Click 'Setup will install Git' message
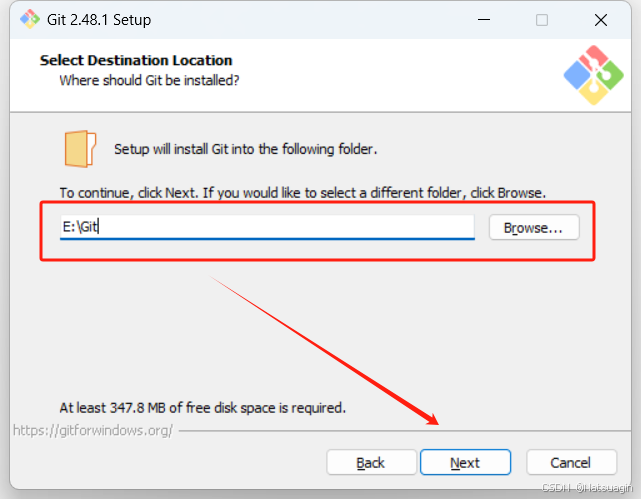This screenshot has width=641, height=499. click(x=245, y=149)
